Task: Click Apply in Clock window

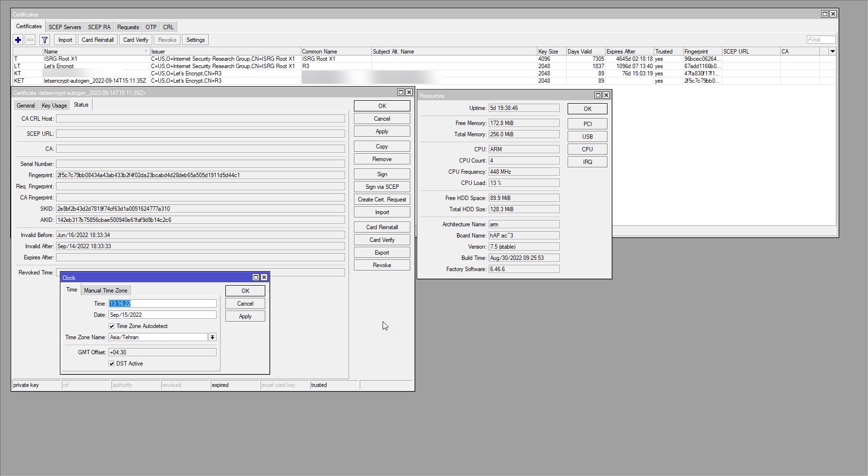Action: coord(245,316)
